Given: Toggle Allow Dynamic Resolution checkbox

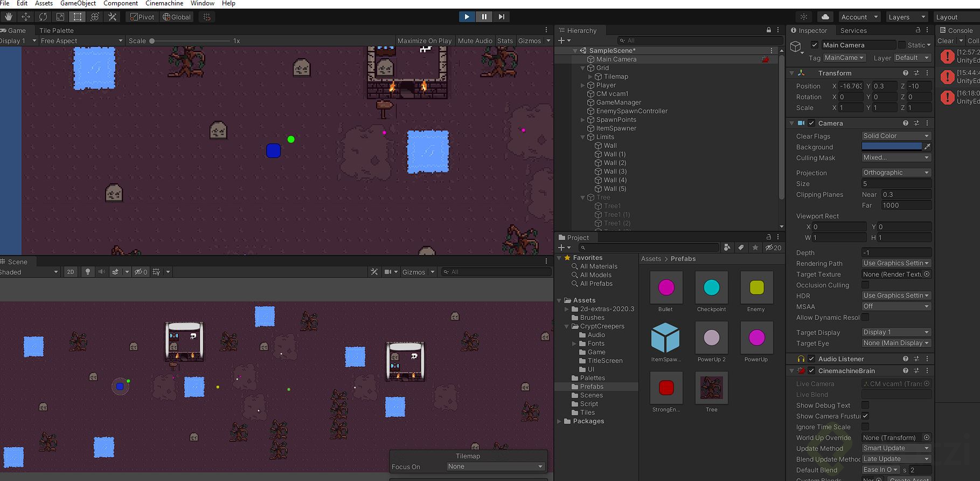Looking at the screenshot, I should point(865,317).
